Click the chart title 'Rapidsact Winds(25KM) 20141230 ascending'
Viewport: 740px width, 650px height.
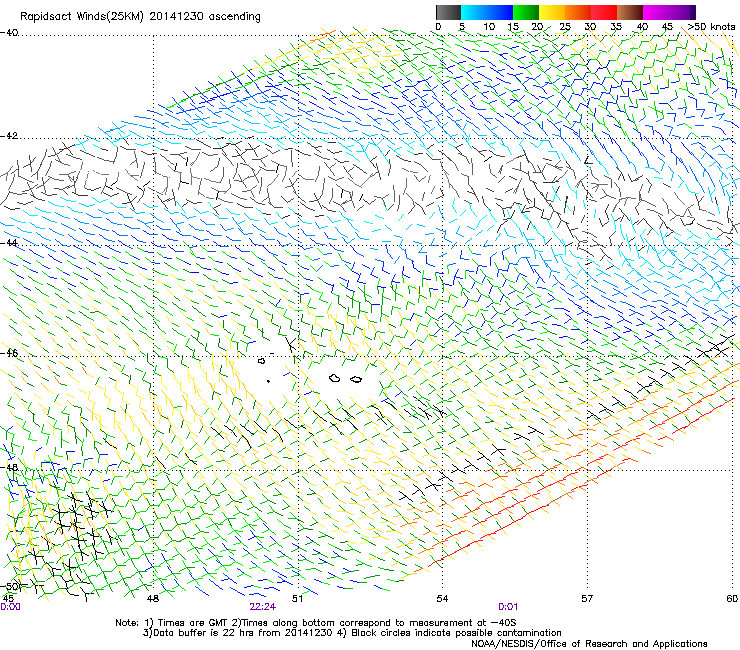click(140, 17)
